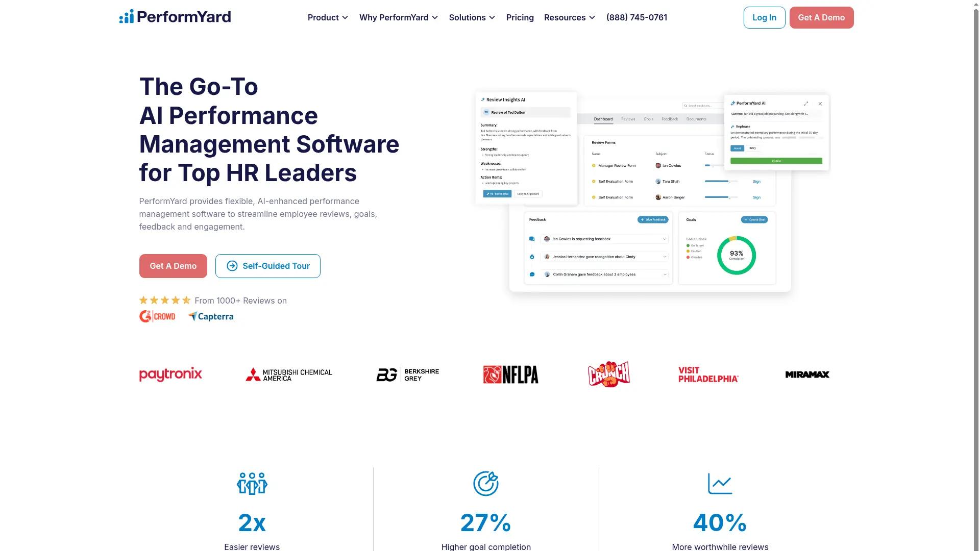The image size is (980, 551).
Task: Click the chat bubble icon beside Ian Cowles feedback
Action: click(532, 239)
